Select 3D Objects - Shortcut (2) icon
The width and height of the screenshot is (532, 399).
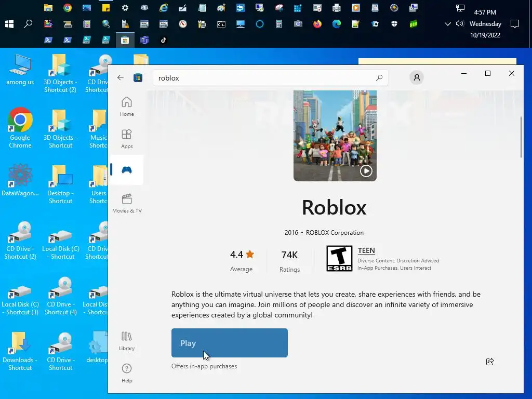(60, 73)
